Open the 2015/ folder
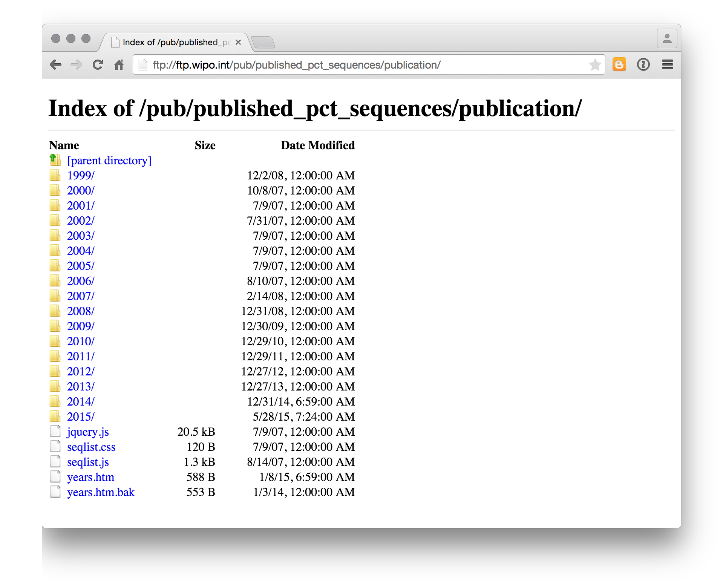 point(81,417)
